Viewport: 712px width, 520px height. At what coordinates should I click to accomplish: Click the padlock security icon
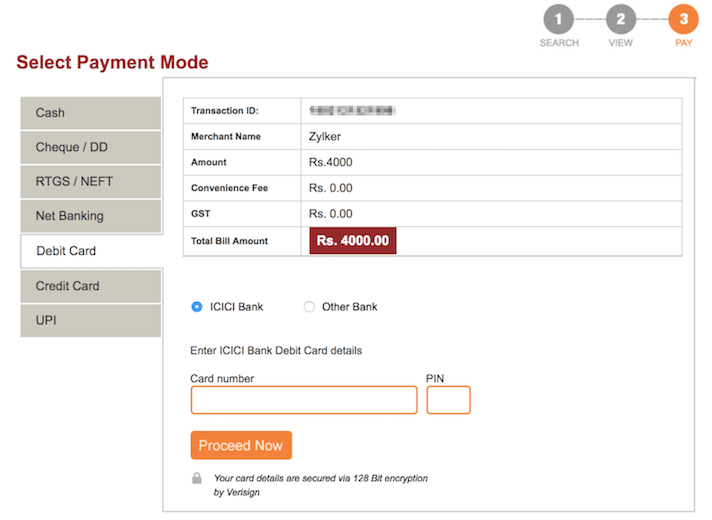point(197,478)
